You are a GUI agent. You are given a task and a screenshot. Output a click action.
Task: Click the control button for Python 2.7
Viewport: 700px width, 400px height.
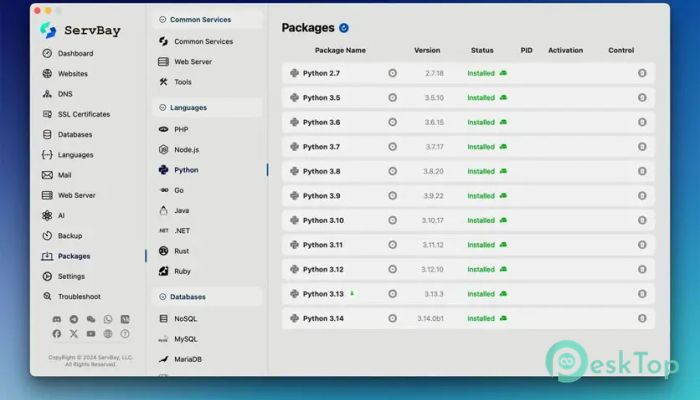click(x=642, y=73)
